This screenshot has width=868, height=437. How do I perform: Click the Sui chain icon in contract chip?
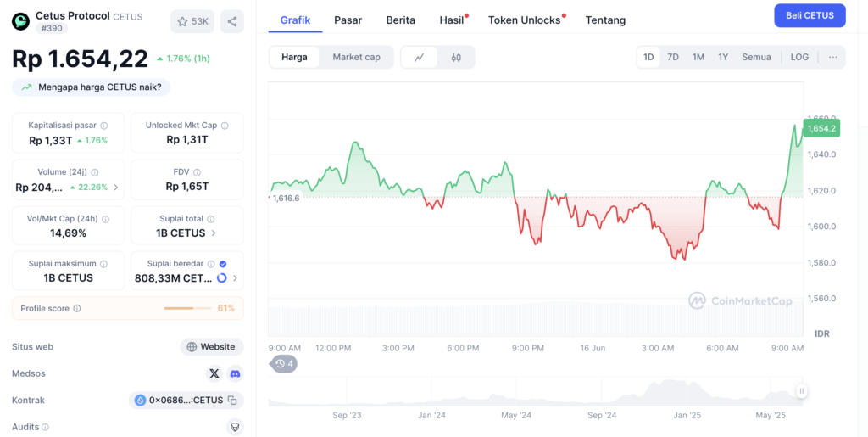click(x=140, y=401)
